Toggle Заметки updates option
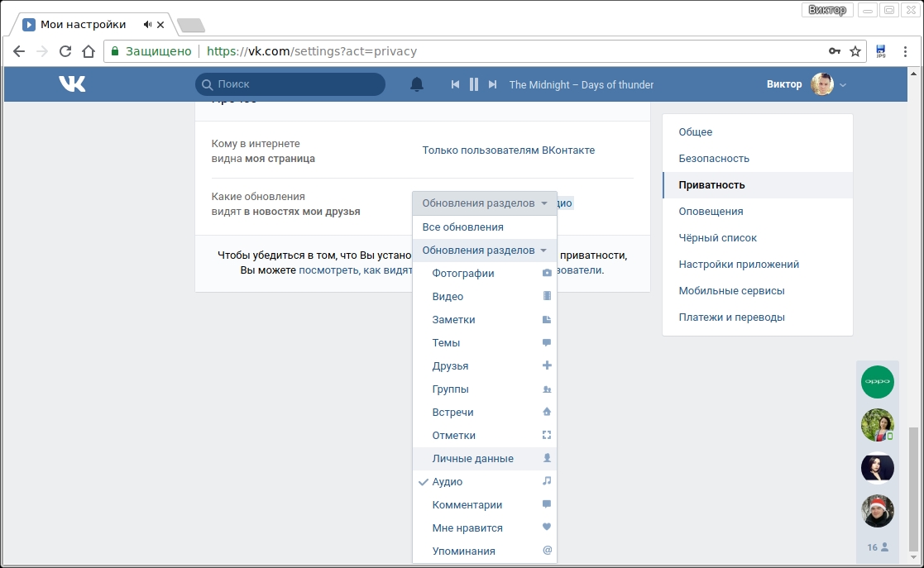 pos(485,319)
